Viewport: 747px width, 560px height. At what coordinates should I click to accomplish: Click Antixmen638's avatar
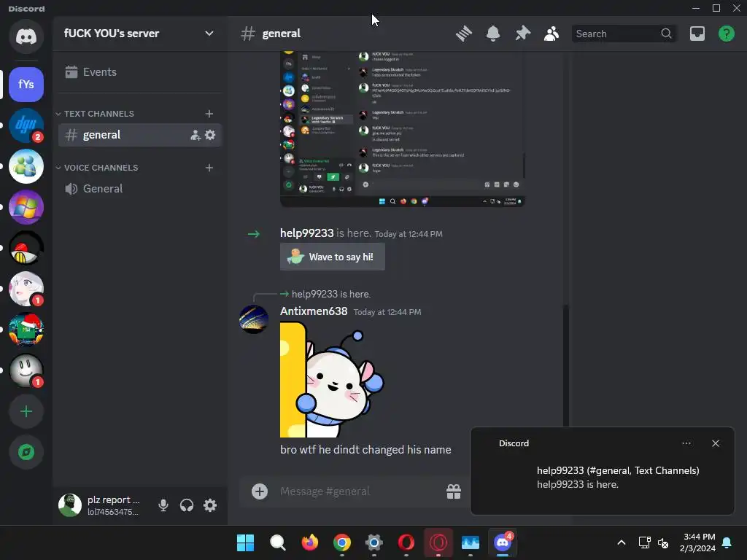[x=253, y=319]
